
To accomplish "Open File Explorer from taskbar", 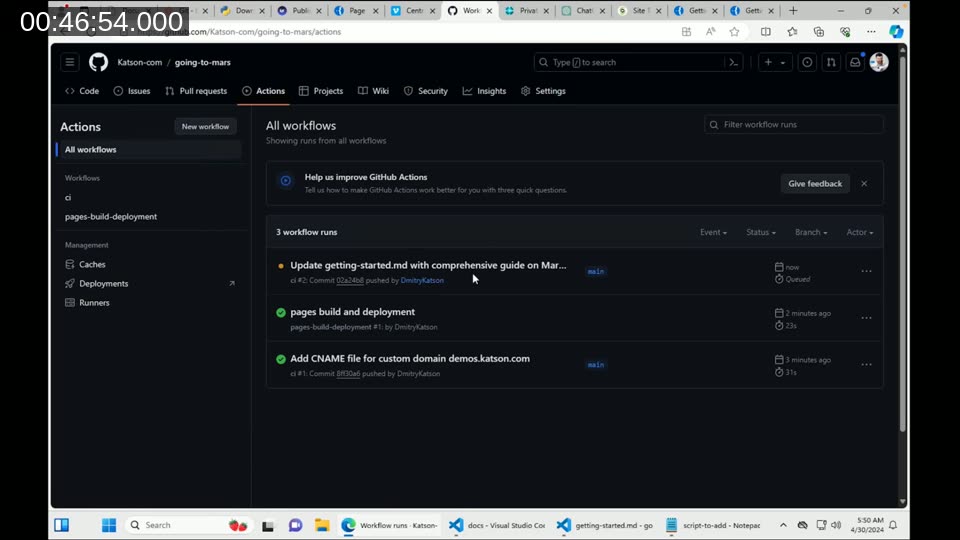I will pos(322,525).
